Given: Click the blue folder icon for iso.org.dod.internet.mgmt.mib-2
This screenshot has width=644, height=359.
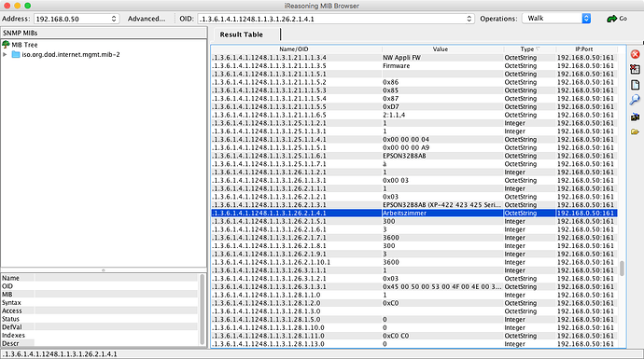Looking at the screenshot, I should point(16,55).
